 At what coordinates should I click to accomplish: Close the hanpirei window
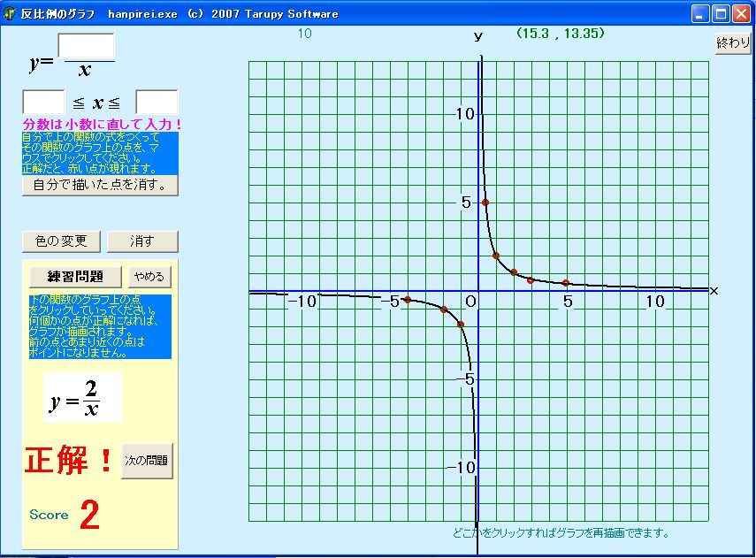point(742,13)
